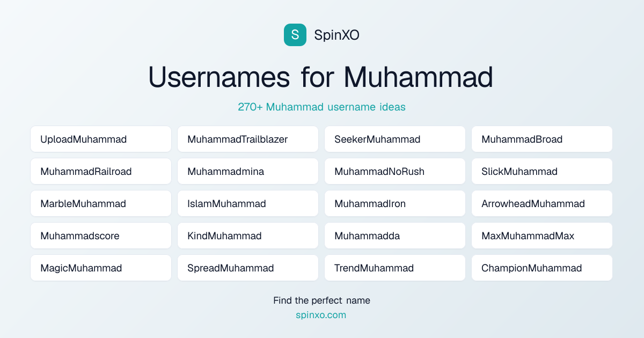Image resolution: width=644 pixels, height=338 pixels.
Task: Click the Muhammadmina username card
Action: coord(248,171)
